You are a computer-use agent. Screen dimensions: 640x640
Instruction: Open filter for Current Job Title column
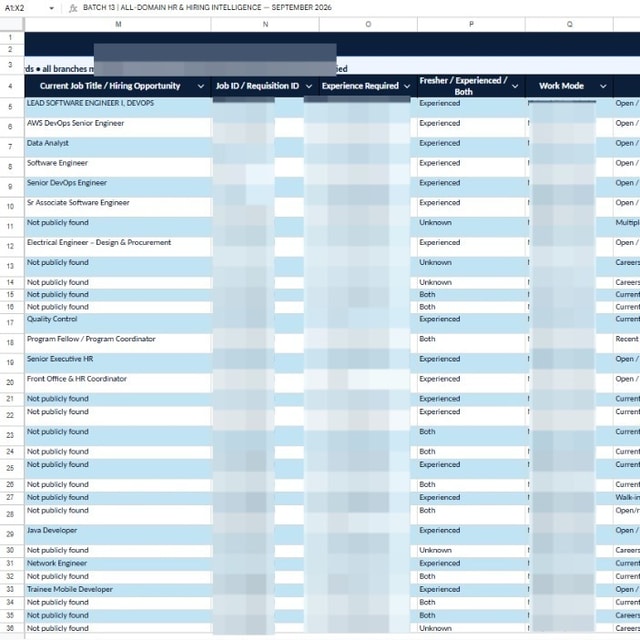pos(201,86)
